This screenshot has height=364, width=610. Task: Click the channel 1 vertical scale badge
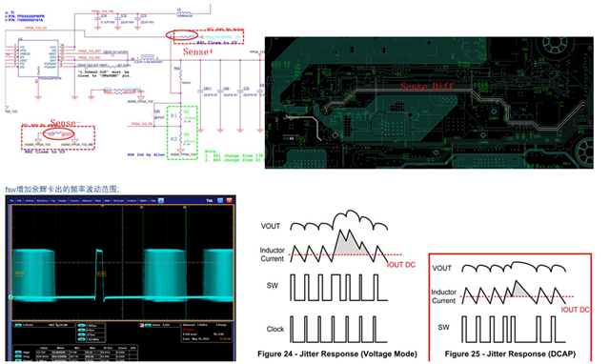click(x=18, y=325)
